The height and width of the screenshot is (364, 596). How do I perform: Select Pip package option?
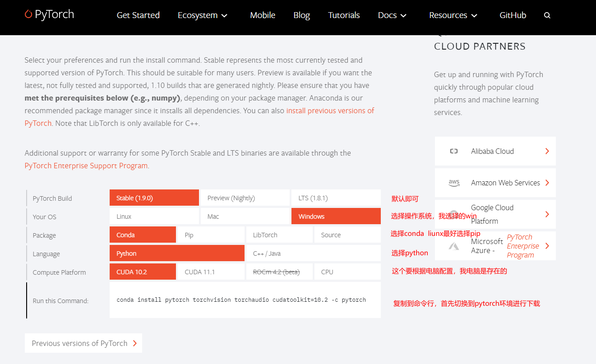point(211,235)
